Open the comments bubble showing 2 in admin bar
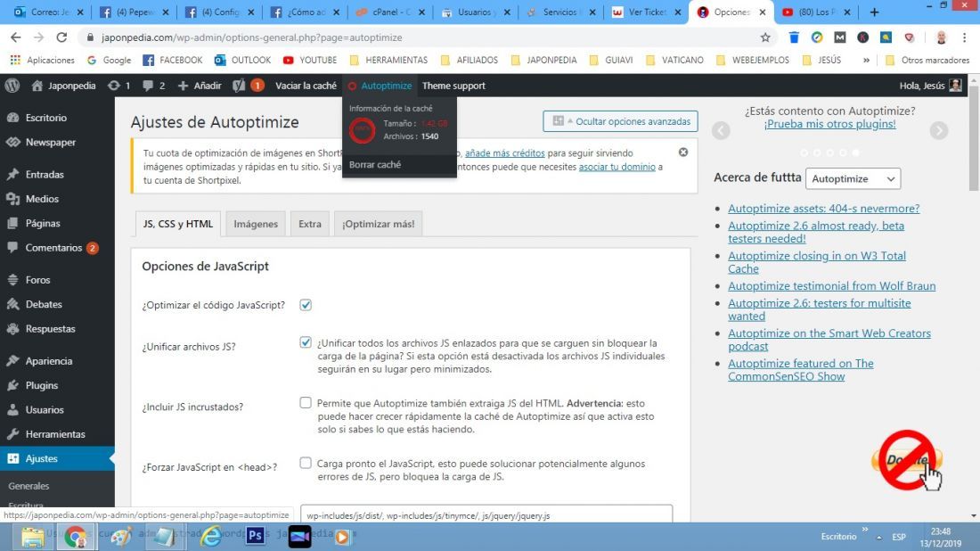The image size is (980, 551). tap(148, 86)
